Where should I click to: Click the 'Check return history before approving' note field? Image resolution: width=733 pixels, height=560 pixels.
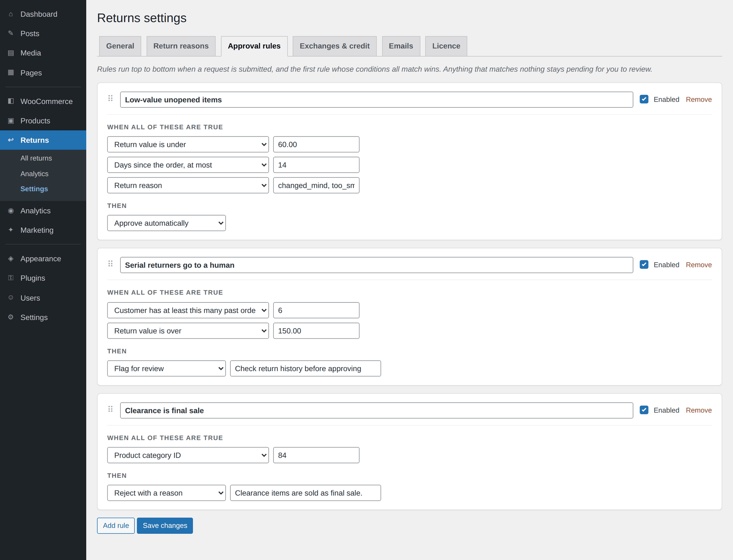point(305,369)
